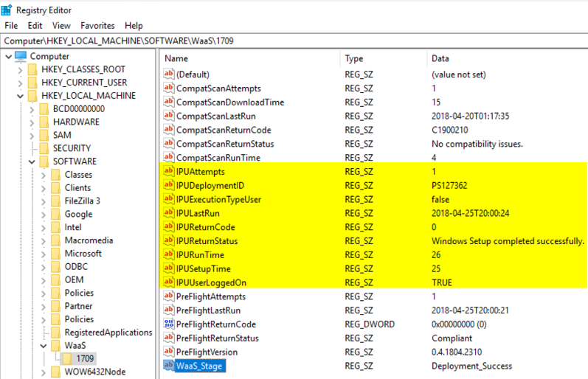Click the registry path address bar
The image size is (588, 379).
point(294,41)
